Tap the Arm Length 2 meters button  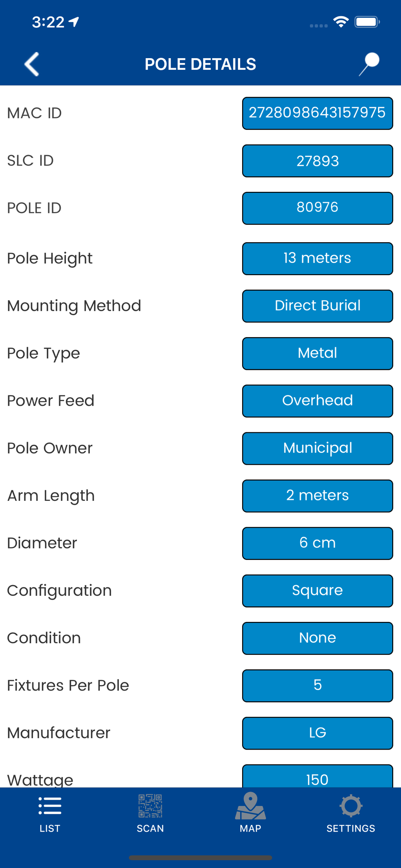pyautogui.click(x=317, y=496)
